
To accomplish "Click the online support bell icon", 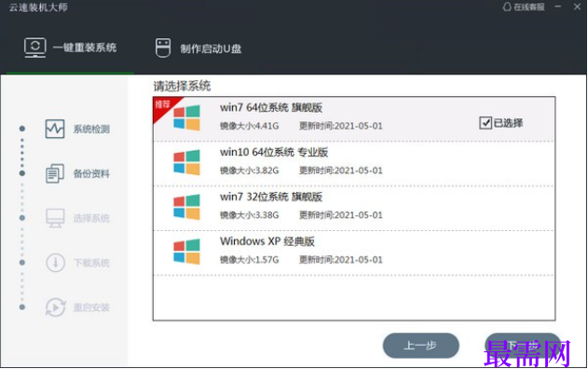I will (507, 7).
